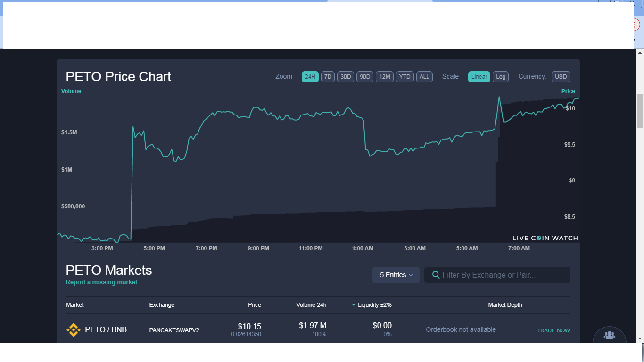Image resolution: width=644 pixels, height=362 pixels.
Task: Enable Linear chart scale
Action: 479,77
